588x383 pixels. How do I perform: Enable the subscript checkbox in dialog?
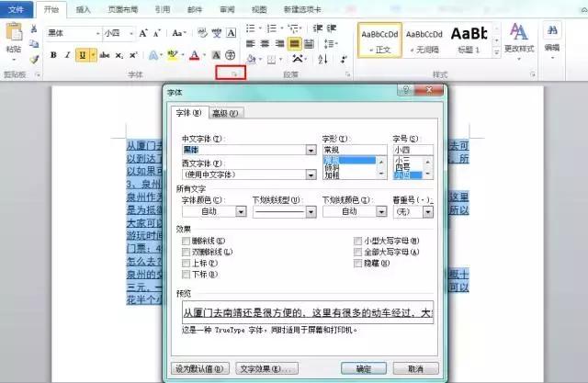click(x=186, y=275)
